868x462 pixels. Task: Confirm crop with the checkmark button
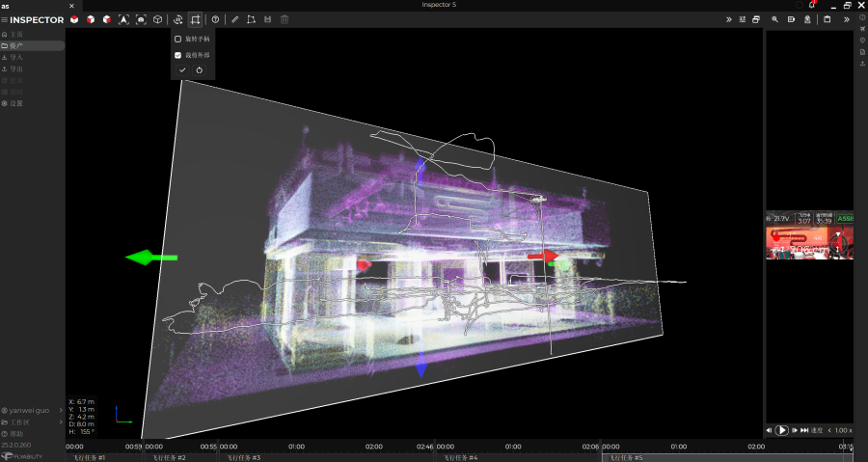pyautogui.click(x=182, y=70)
